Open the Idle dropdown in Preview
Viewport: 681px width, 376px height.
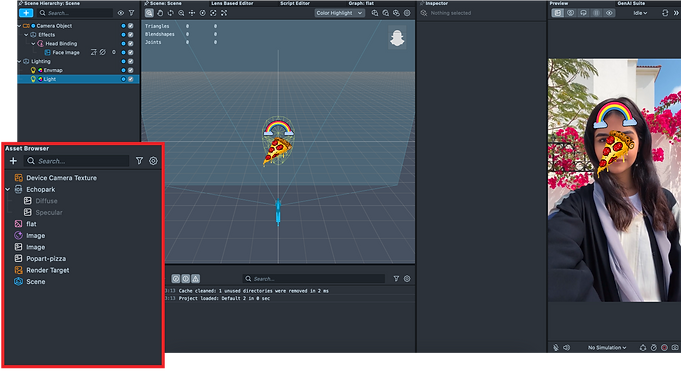click(x=640, y=13)
